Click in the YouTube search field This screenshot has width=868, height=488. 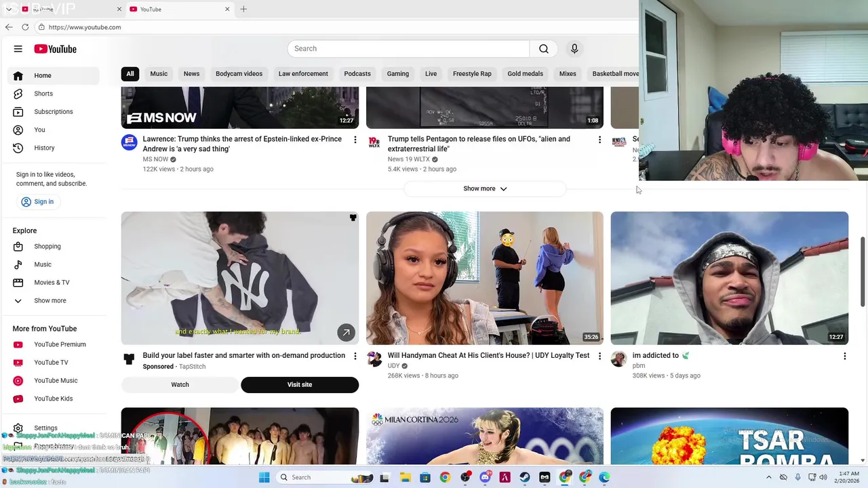coord(409,49)
